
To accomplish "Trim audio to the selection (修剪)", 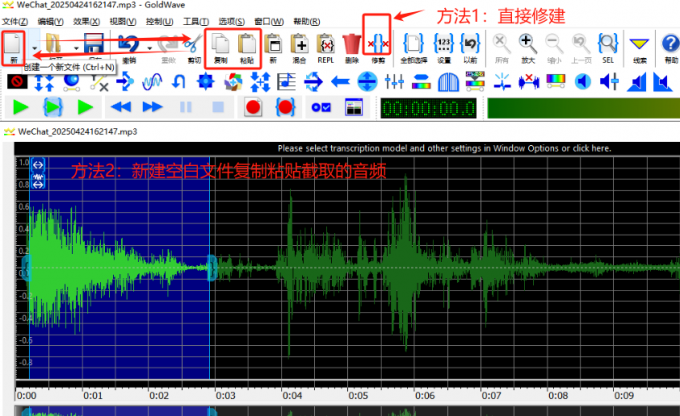I will (x=378, y=48).
